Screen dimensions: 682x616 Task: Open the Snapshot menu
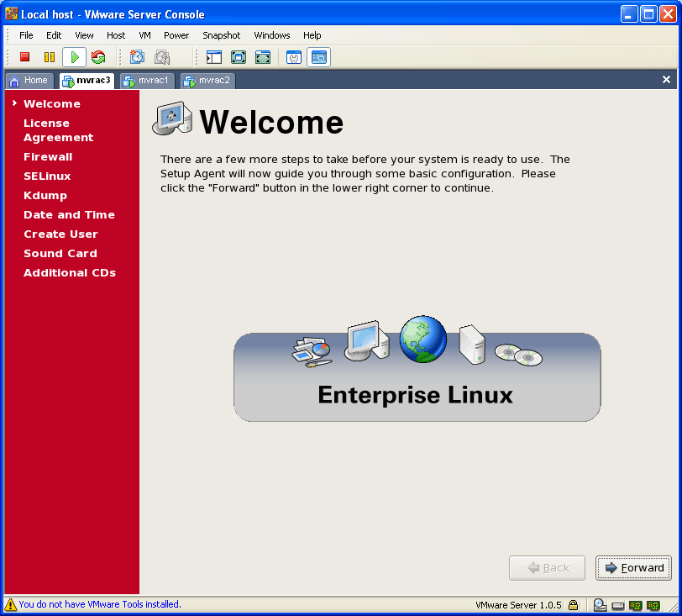(221, 35)
